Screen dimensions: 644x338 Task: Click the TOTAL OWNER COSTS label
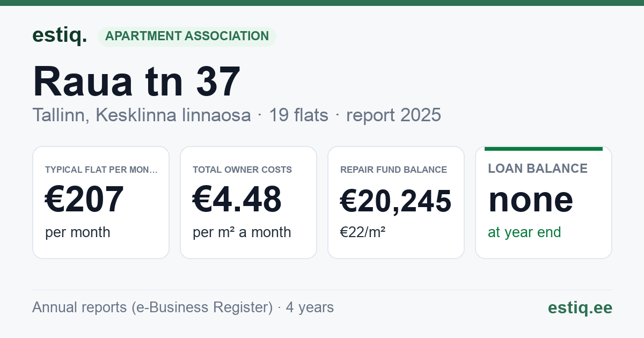(243, 170)
